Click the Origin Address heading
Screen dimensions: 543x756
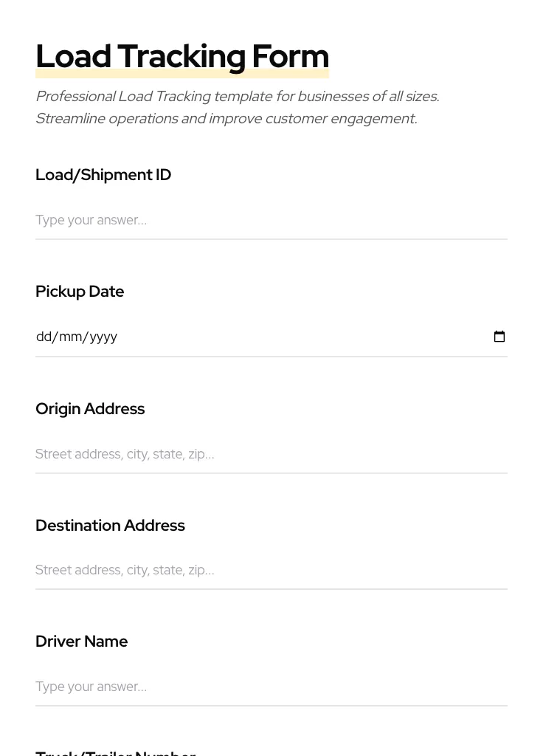click(x=90, y=408)
